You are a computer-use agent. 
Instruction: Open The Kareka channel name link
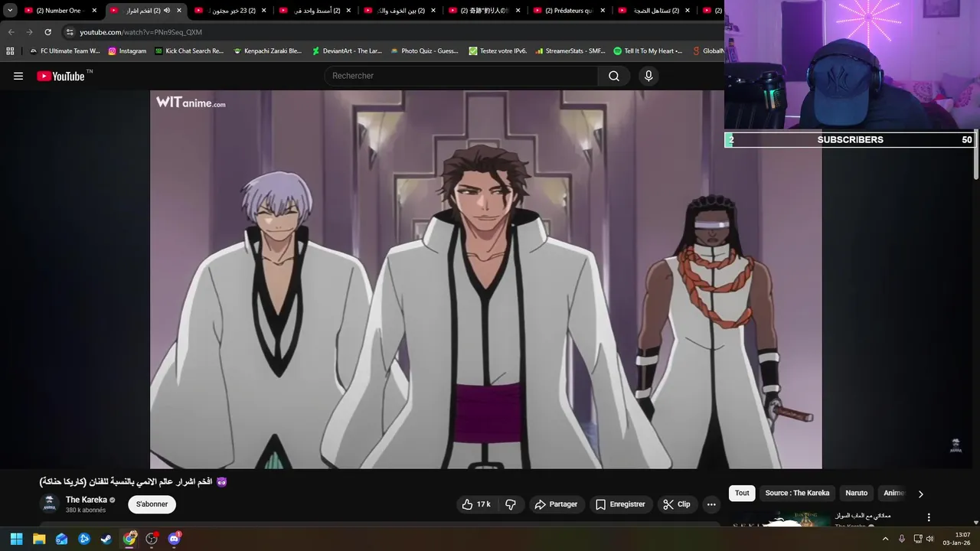click(87, 500)
